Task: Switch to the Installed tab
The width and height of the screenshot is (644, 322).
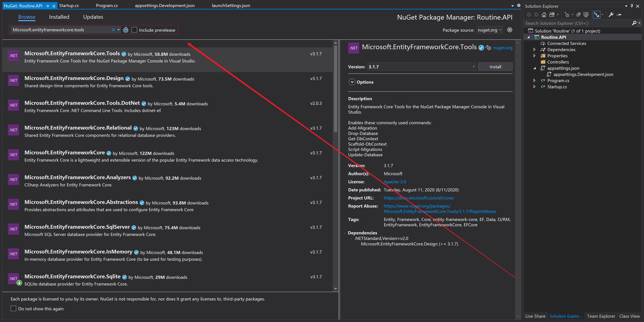Action: tap(59, 17)
